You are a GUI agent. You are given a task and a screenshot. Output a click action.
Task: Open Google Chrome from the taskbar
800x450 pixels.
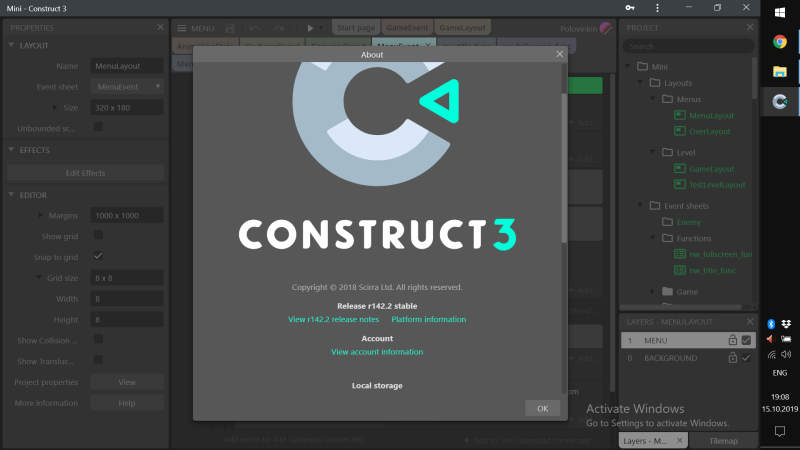[780, 41]
